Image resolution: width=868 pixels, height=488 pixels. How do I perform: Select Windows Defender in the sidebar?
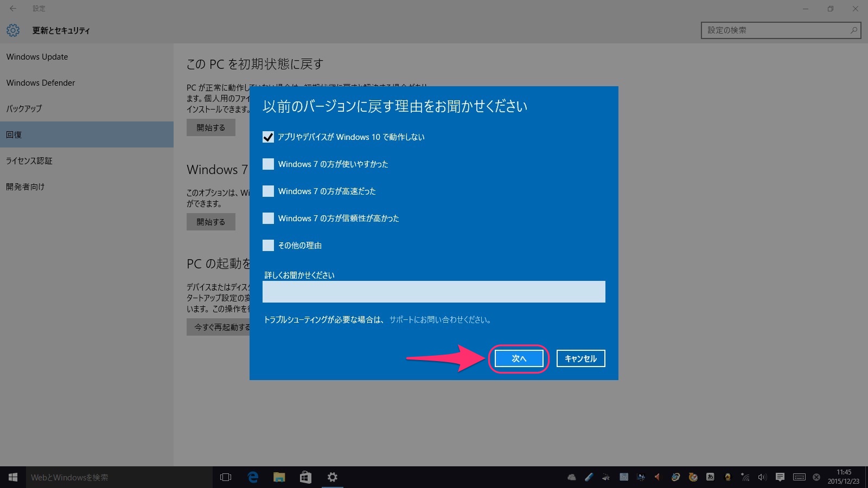[x=87, y=82]
